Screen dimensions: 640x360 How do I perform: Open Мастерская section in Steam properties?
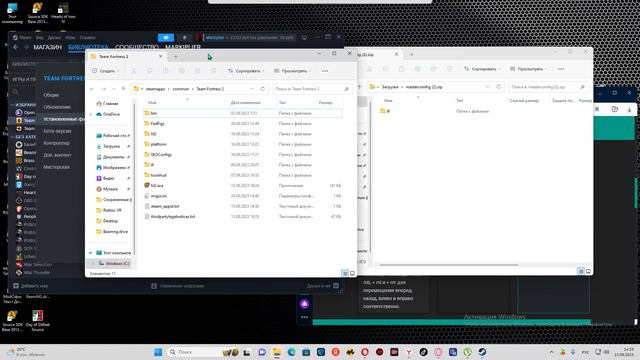(56, 167)
